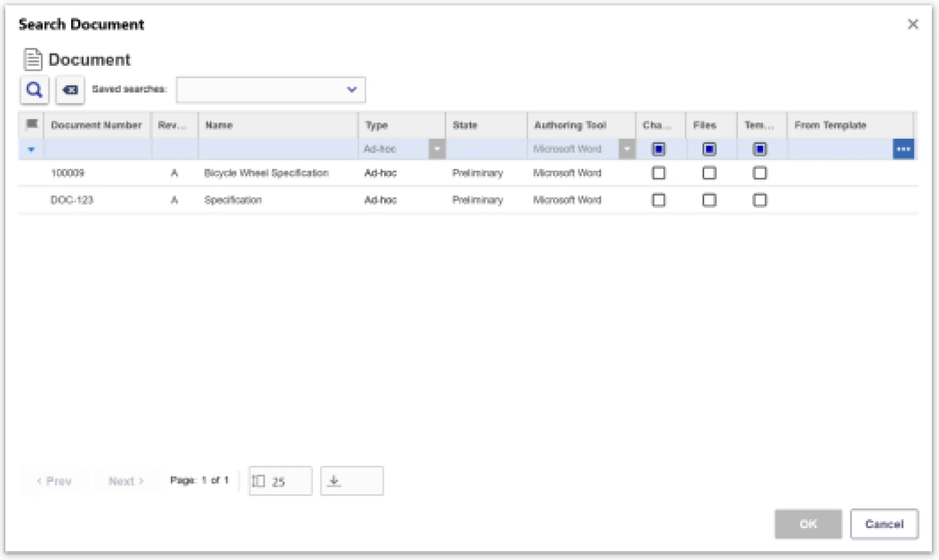Confirm the selection with OK

point(809,524)
